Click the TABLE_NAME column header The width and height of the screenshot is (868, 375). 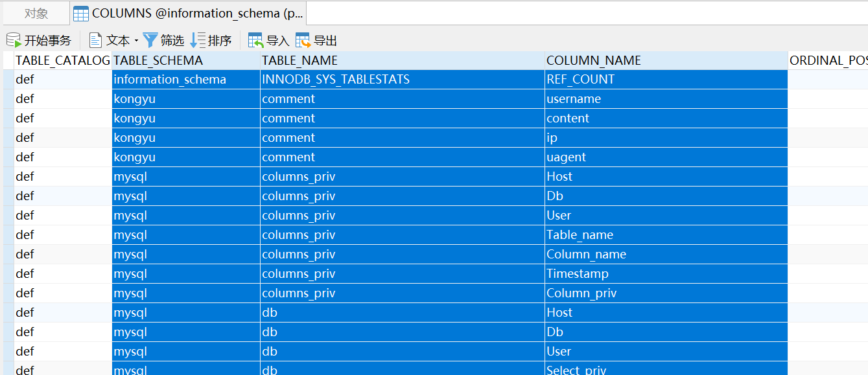403,60
